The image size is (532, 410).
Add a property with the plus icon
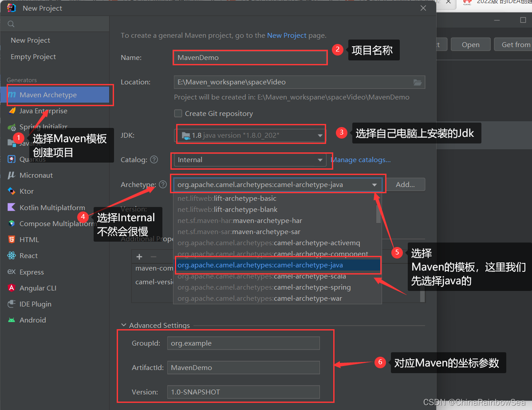click(139, 257)
